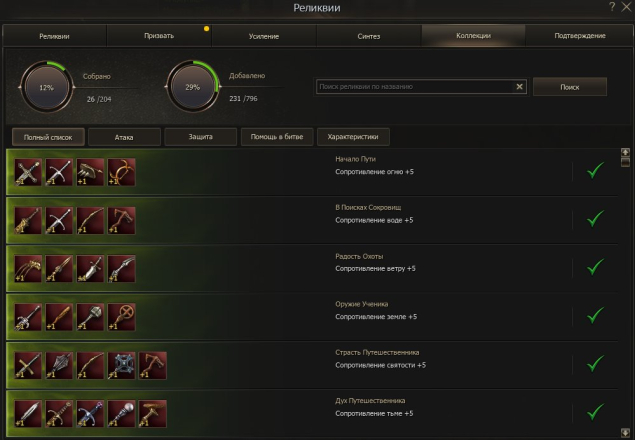The image size is (635, 440).
Task: Select the round shield relic in Оружие Ученика
Action: point(121,317)
